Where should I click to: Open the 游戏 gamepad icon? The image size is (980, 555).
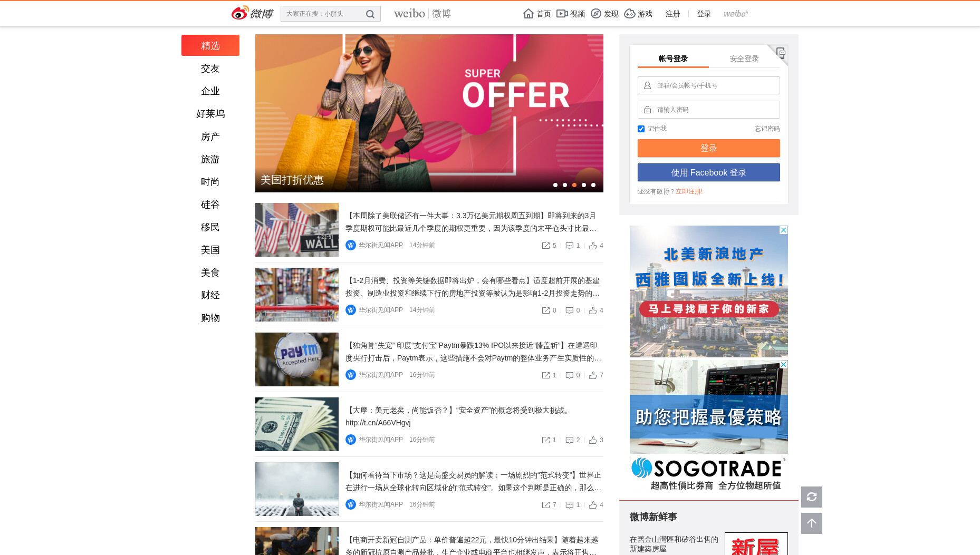[x=630, y=14]
